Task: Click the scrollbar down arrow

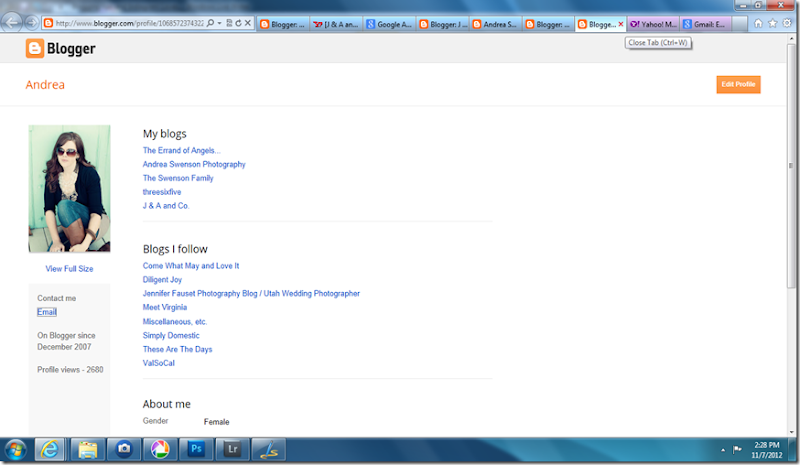Action: pos(791,432)
